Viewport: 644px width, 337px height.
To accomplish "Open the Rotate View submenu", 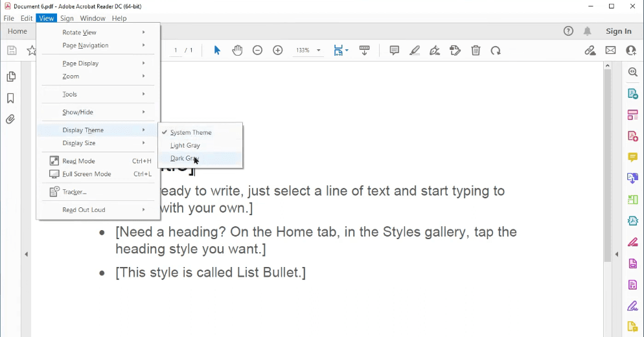I will point(98,32).
